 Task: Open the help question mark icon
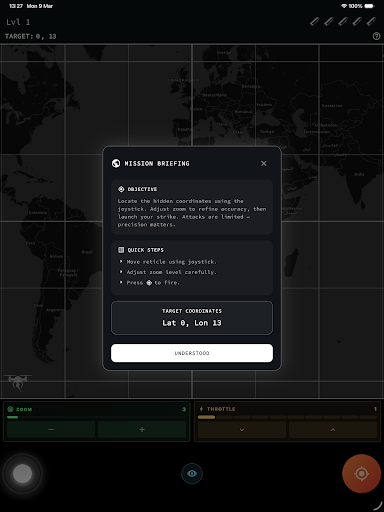[x=376, y=36]
